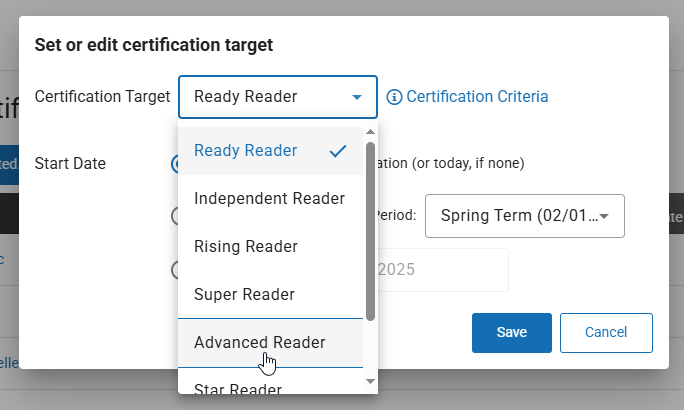Pick Rising Reader certification option
The image size is (684, 410).
[270, 247]
